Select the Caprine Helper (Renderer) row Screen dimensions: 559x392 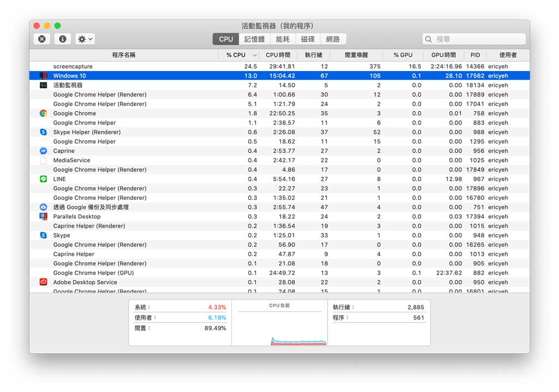point(279,226)
